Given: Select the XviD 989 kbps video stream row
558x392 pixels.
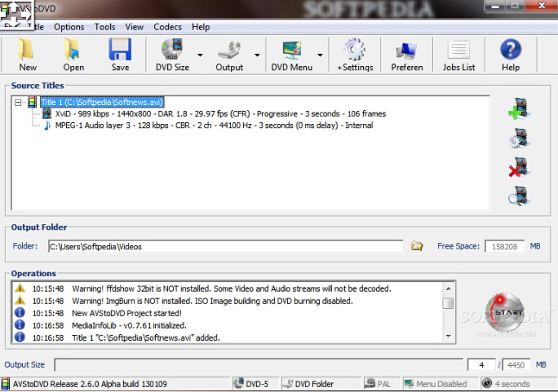Looking at the screenshot, I should pyautogui.click(x=220, y=114).
